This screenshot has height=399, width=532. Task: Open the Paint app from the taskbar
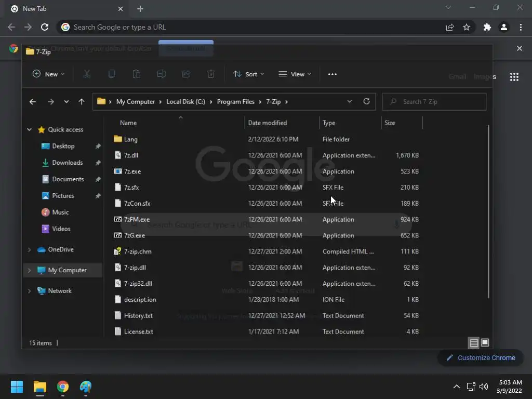click(86, 387)
